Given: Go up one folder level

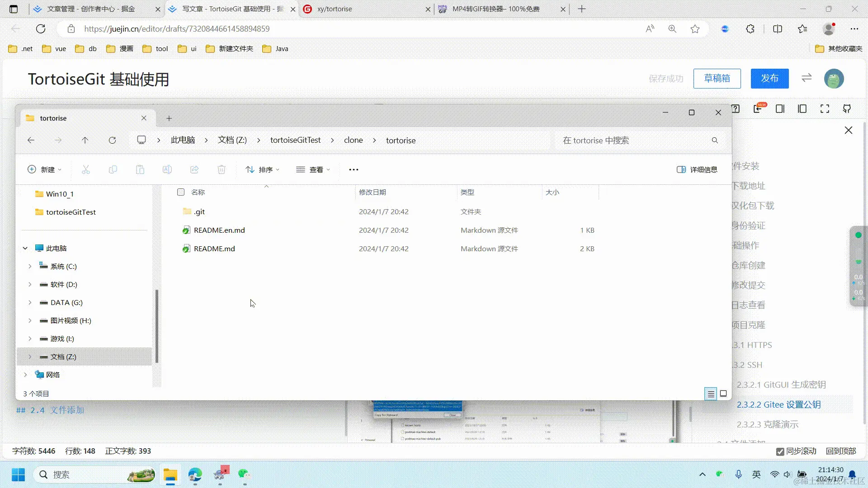Looking at the screenshot, I should pos(85,140).
